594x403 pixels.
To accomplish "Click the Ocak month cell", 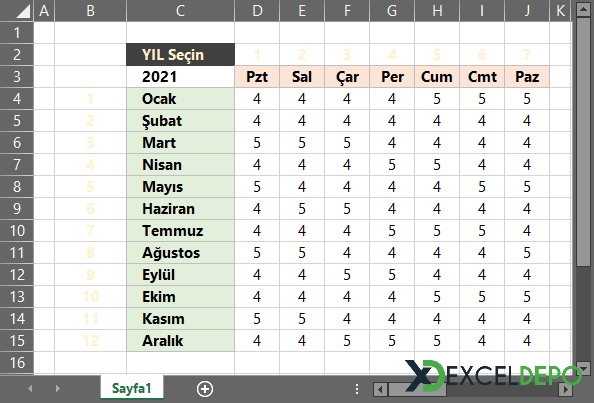I will click(180, 99).
